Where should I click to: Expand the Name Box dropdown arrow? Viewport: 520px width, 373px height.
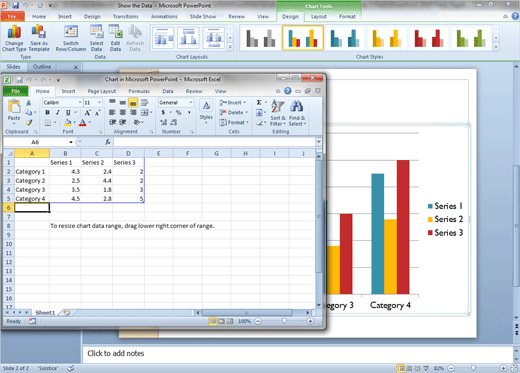tap(71, 142)
